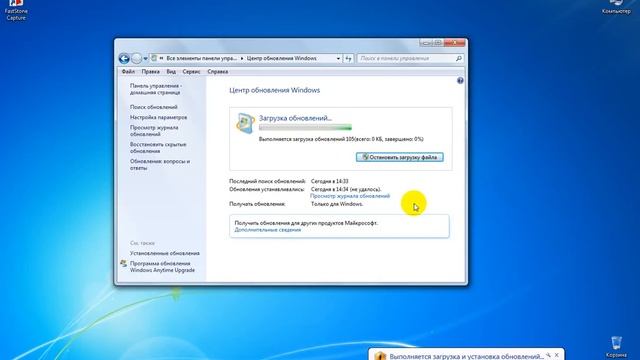Image resolution: width=640 pixels, height=360 pixels.
Task: Open the Файл menu
Action: [x=128, y=71]
